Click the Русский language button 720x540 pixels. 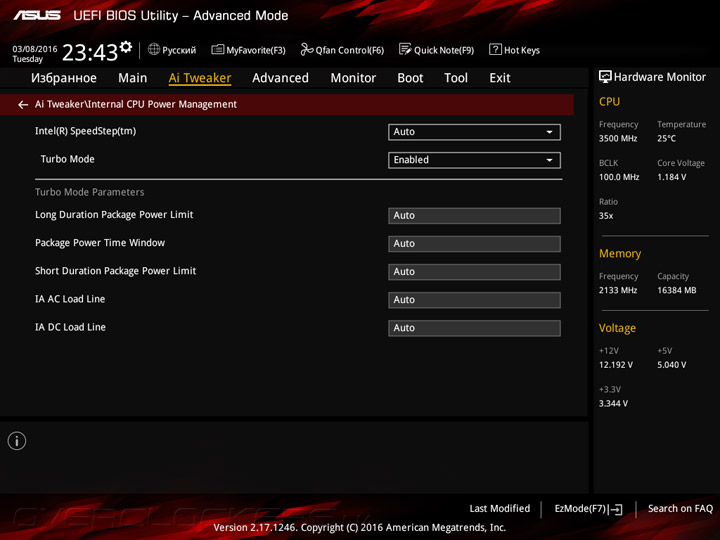coord(179,50)
